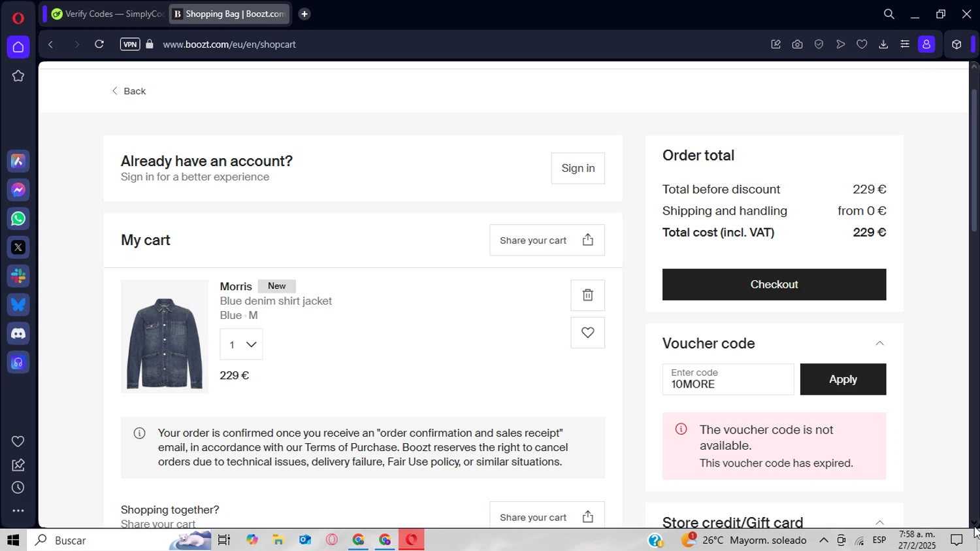Open Extensions cube icon
980x551 pixels.
956,44
